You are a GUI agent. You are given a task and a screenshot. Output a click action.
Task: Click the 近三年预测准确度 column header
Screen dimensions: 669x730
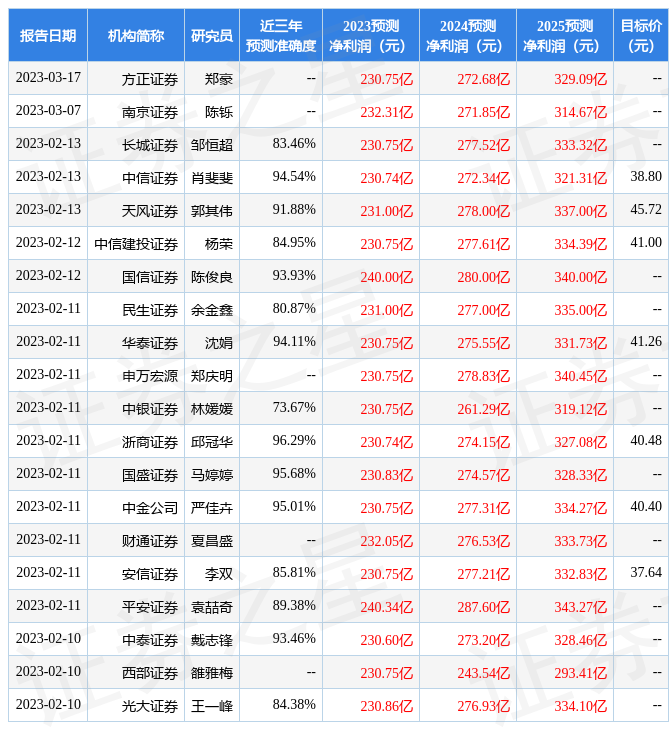281,36
